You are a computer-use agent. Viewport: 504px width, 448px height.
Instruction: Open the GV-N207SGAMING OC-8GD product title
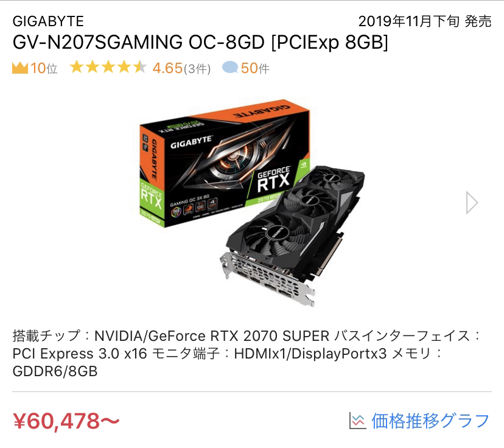tap(200, 42)
